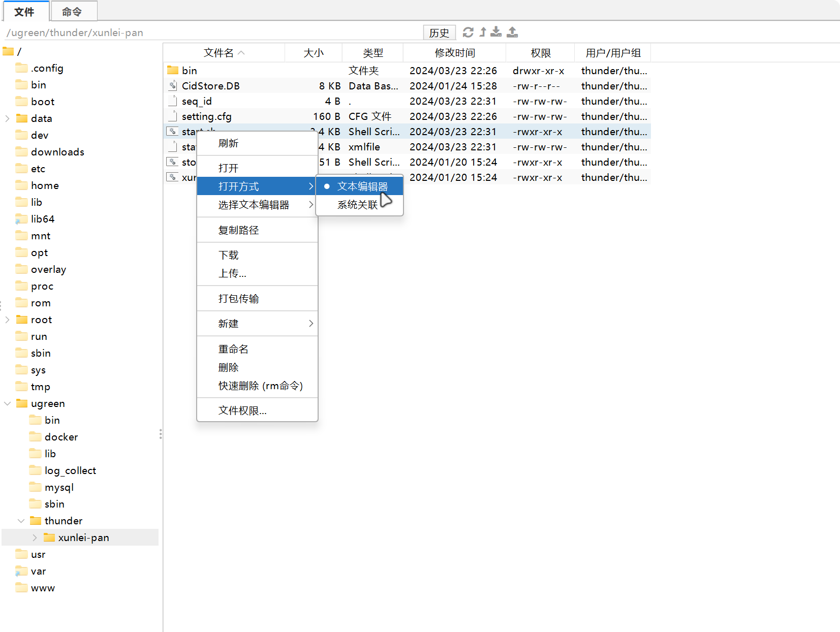The width and height of the screenshot is (840, 632).
Task: Click the 历史 button
Action: pyautogui.click(x=439, y=33)
